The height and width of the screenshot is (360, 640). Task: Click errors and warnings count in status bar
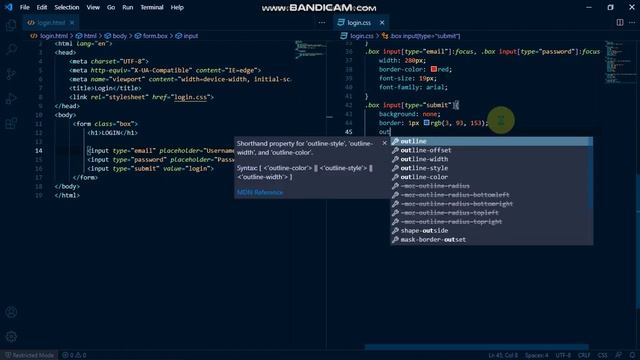74,355
